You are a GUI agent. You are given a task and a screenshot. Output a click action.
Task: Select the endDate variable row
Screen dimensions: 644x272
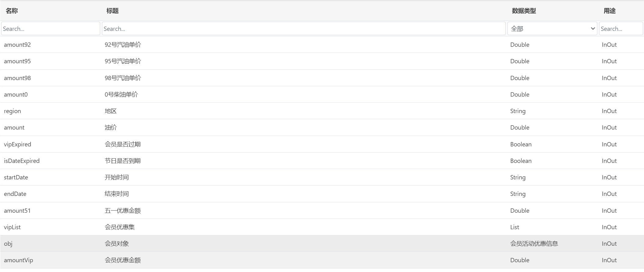(x=15, y=194)
